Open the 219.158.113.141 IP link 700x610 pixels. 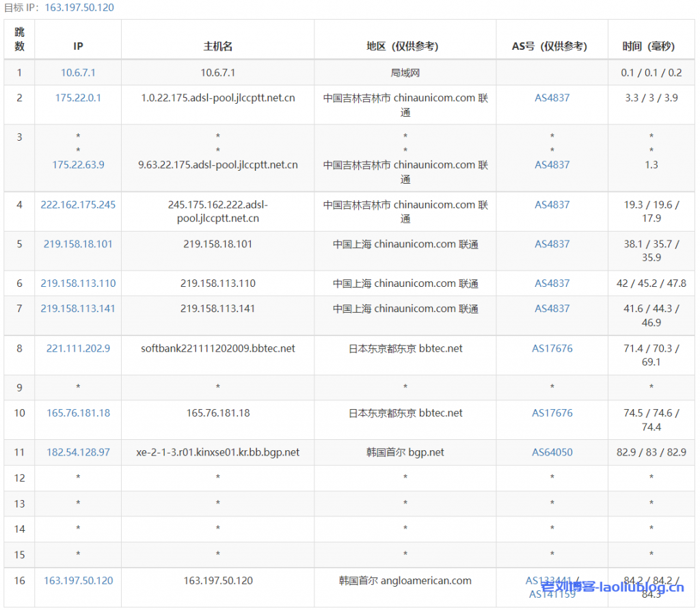click(x=78, y=309)
